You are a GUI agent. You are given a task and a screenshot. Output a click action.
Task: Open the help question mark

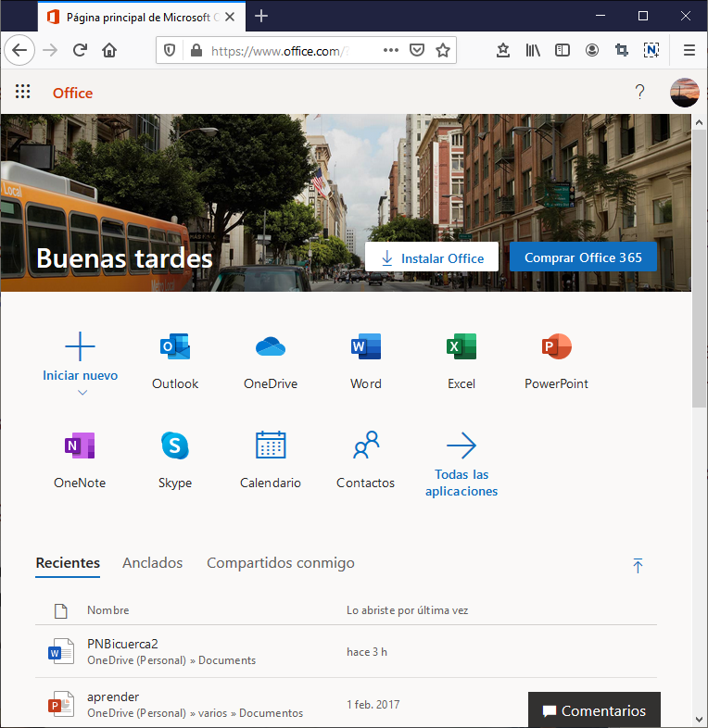[x=639, y=92]
